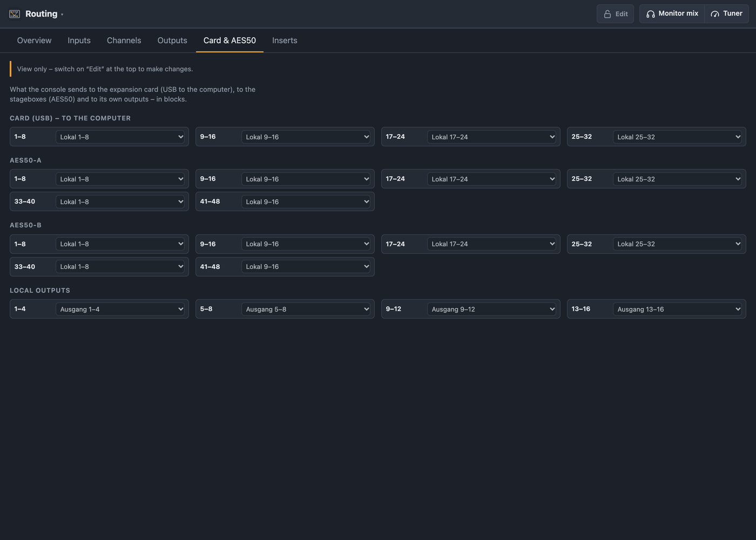The width and height of the screenshot is (756, 540).
Task: Click the lock icon on Edit button
Action: point(607,14)
